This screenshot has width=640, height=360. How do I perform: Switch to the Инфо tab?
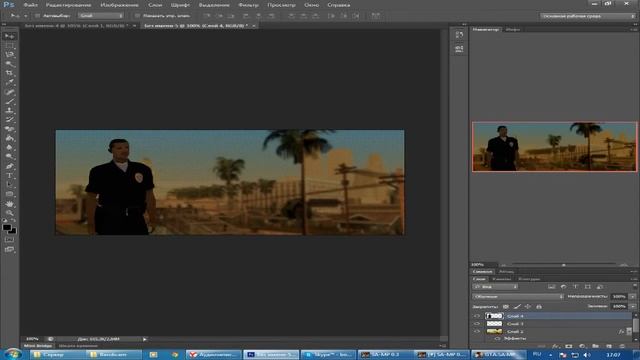[x=513, y=29]
